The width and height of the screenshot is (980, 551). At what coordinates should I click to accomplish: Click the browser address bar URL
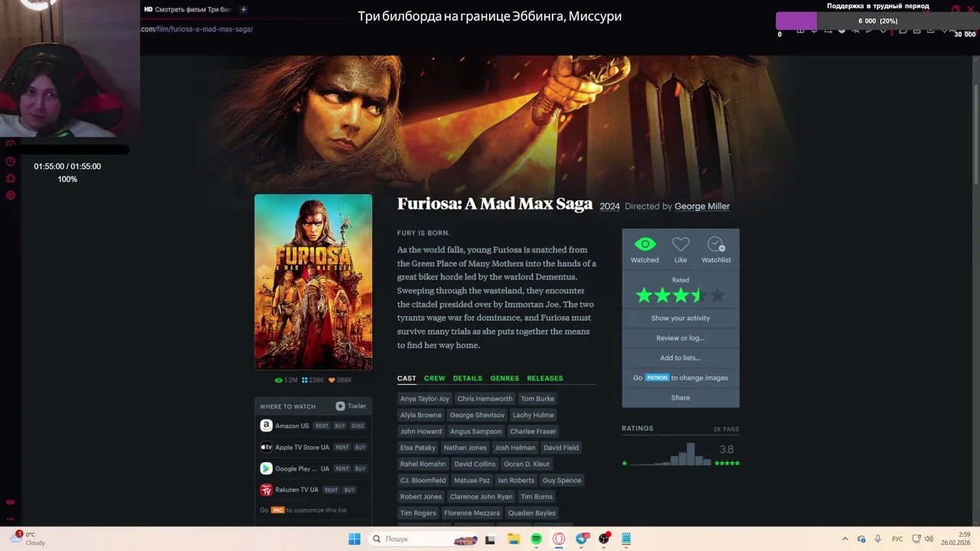(x=197, y=29)
